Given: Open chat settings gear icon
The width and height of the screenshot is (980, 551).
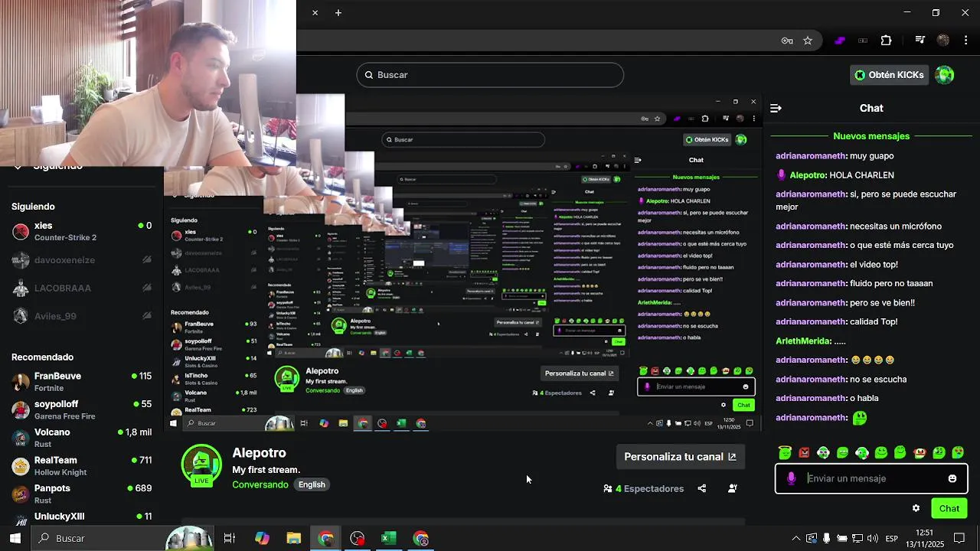Looking at the screenshot, I should [x=916, y=508].
